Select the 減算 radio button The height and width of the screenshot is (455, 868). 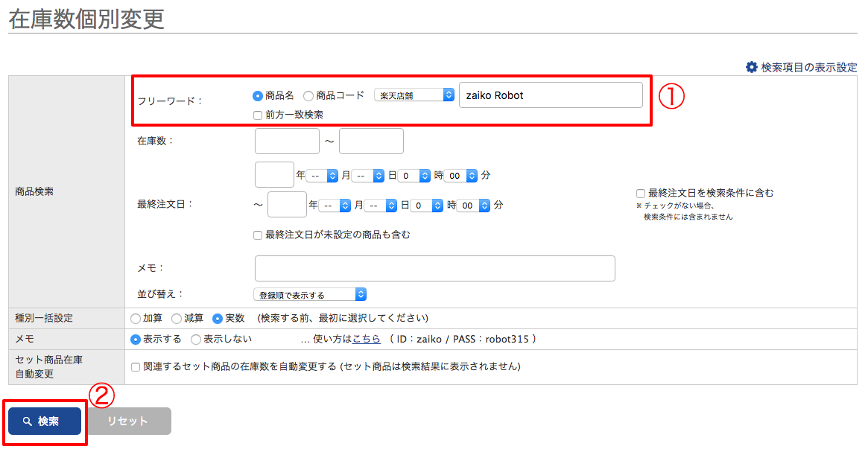[x=177, y=319]
